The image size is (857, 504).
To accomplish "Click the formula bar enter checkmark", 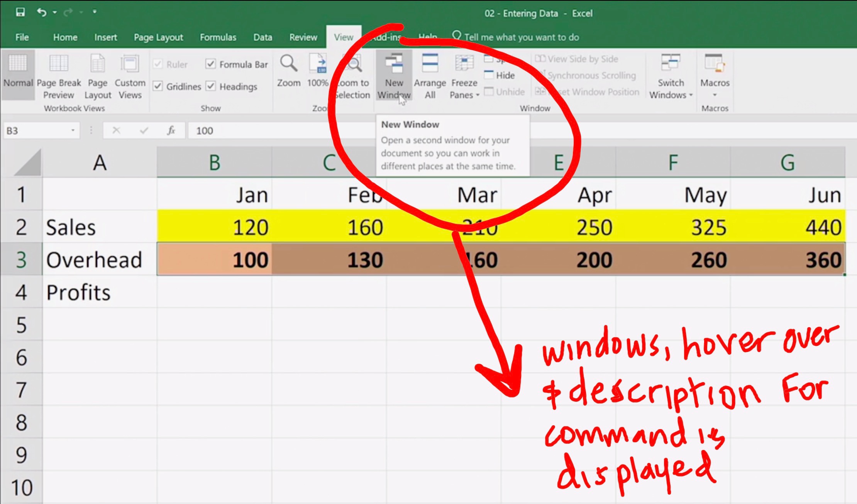I will tap(144, 131).
